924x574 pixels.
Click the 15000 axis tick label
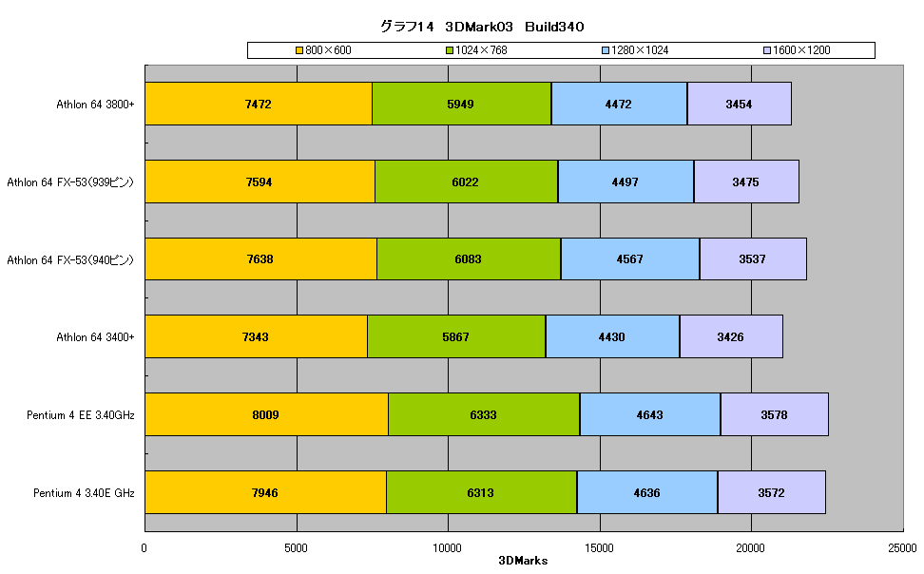click(x=599, y=548)
